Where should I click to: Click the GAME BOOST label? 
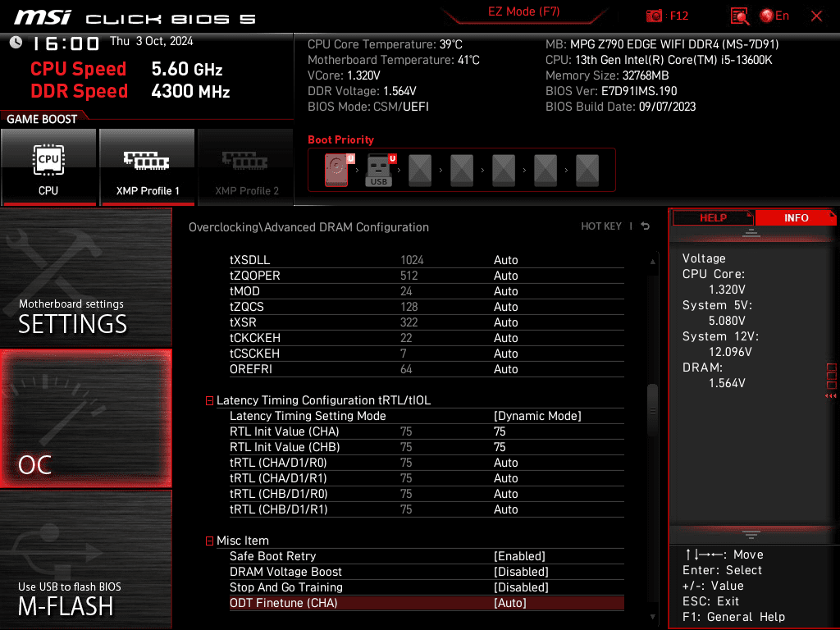click(x=42, y=119)
